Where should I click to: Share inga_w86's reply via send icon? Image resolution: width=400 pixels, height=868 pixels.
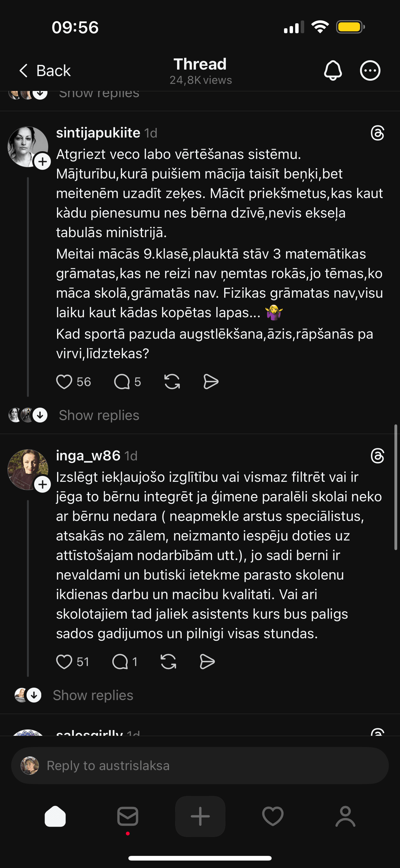(x=207, y=662)
